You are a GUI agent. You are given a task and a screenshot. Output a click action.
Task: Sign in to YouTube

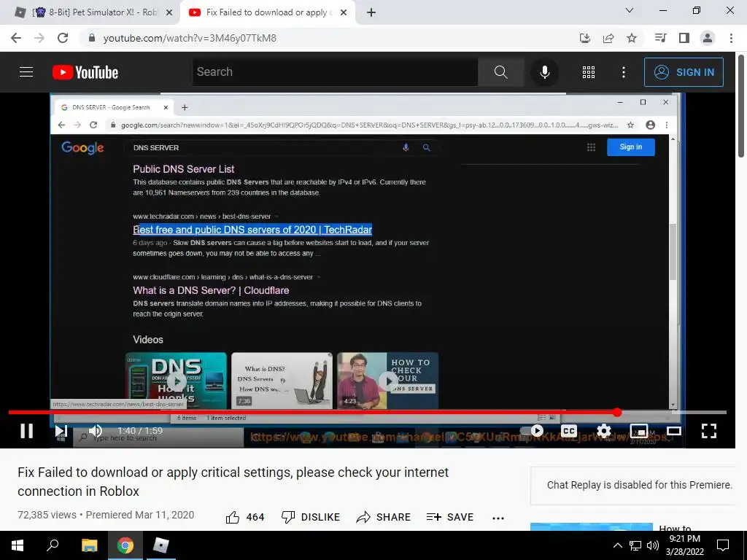tap(684, 72)
